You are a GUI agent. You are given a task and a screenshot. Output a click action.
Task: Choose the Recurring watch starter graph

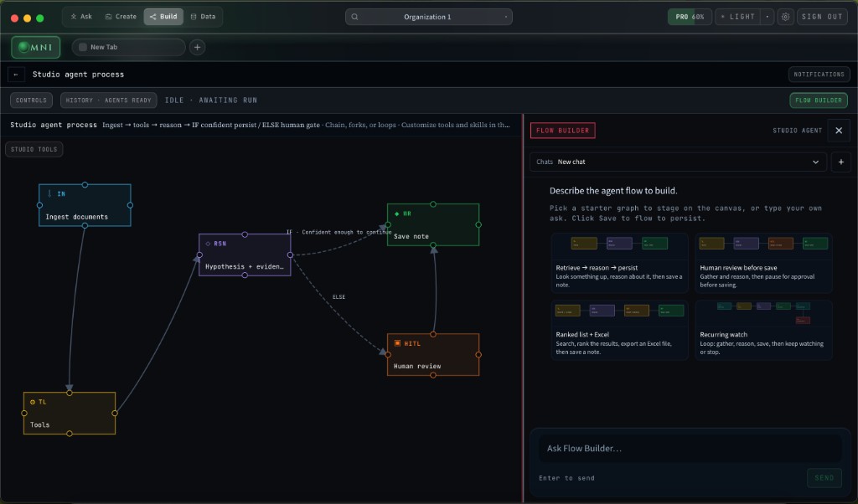pos(763,330)
